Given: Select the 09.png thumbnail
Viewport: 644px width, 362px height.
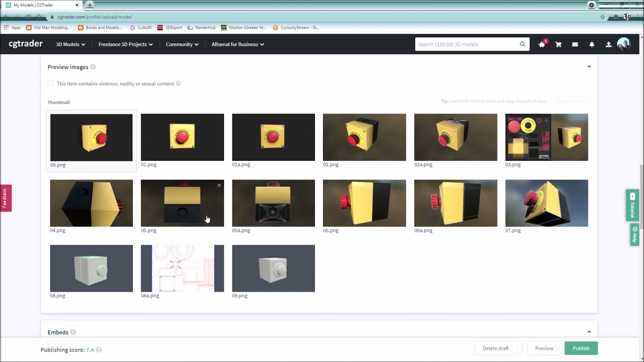Looking at the screenshot, I should point(273,268).
